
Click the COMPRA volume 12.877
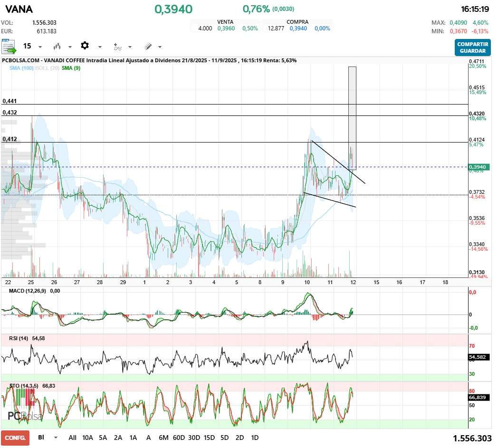[276, 29]
